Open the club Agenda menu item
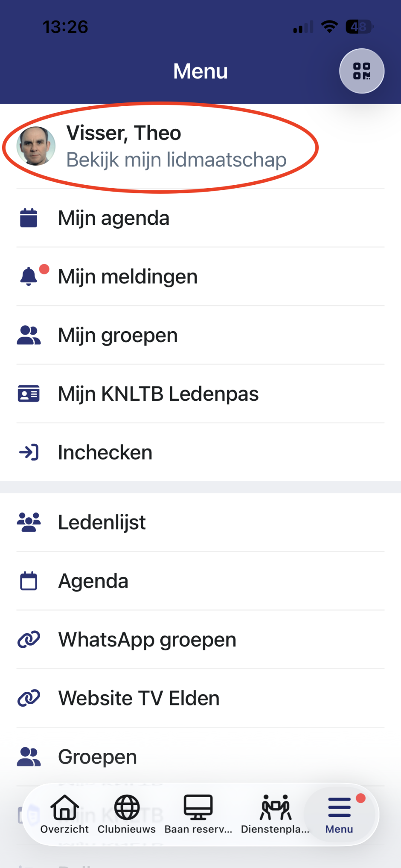This screenshot has width=401, height=868. coord(93,581)
